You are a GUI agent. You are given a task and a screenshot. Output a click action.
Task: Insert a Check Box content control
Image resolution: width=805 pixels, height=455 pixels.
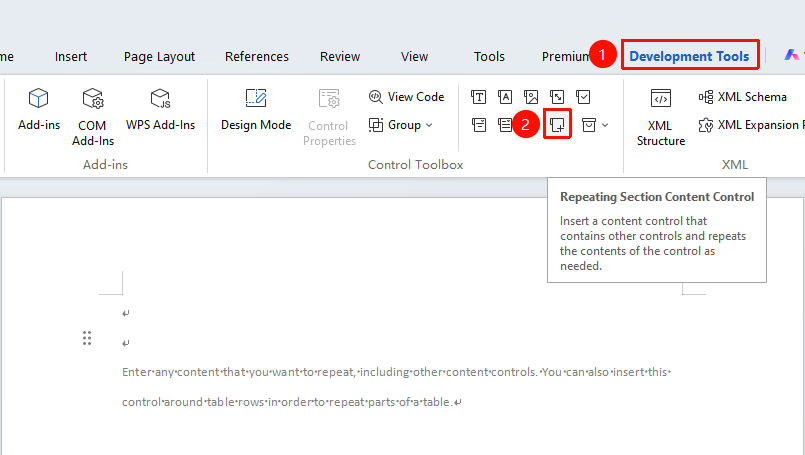pyautogui.click(x=583, y=97)
